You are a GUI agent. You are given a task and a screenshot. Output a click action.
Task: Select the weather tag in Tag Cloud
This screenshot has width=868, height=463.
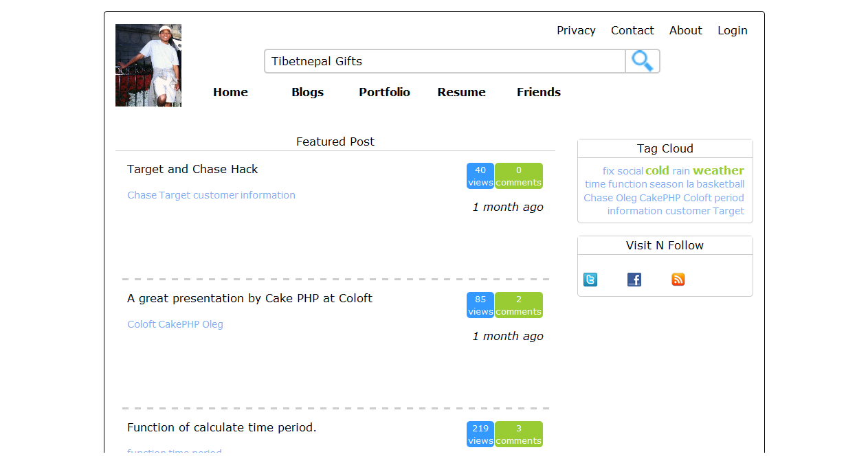718,170
